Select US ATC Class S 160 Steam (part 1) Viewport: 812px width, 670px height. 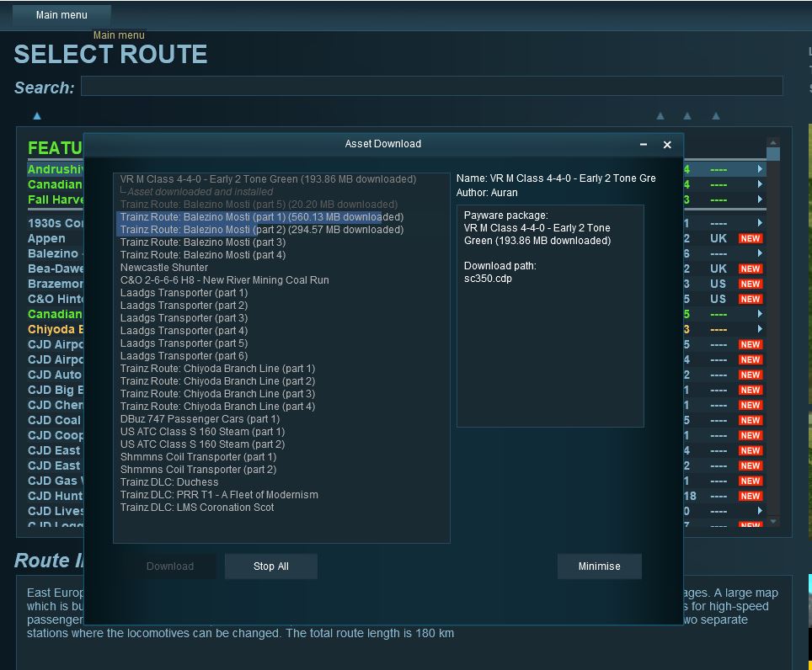coord(202,432)
